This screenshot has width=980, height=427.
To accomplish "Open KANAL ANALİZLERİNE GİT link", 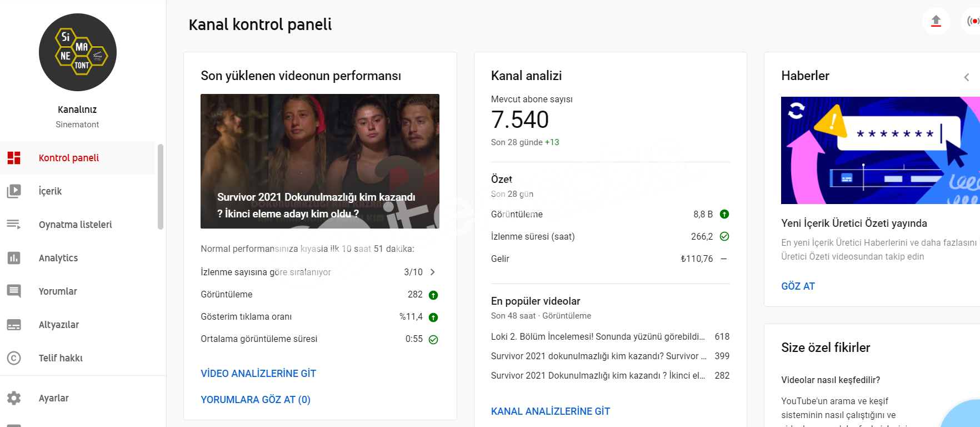I will click(x=551, y=411).
